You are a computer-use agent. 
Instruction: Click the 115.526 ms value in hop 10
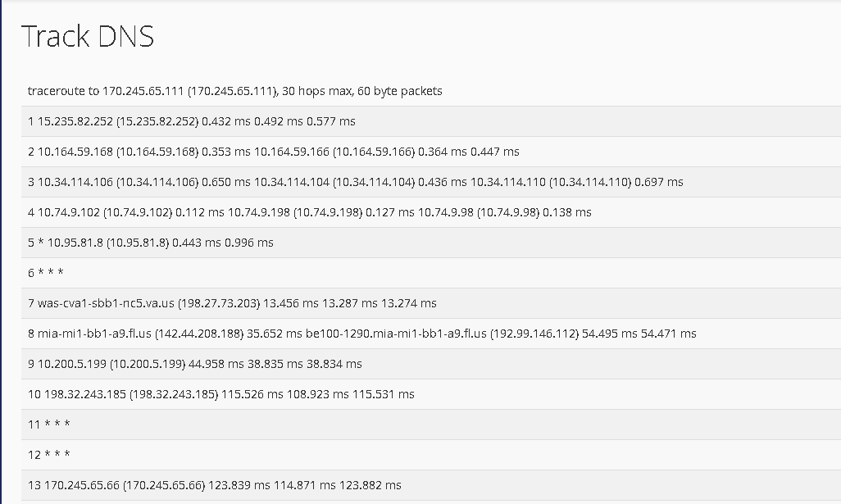coord(252,394)
